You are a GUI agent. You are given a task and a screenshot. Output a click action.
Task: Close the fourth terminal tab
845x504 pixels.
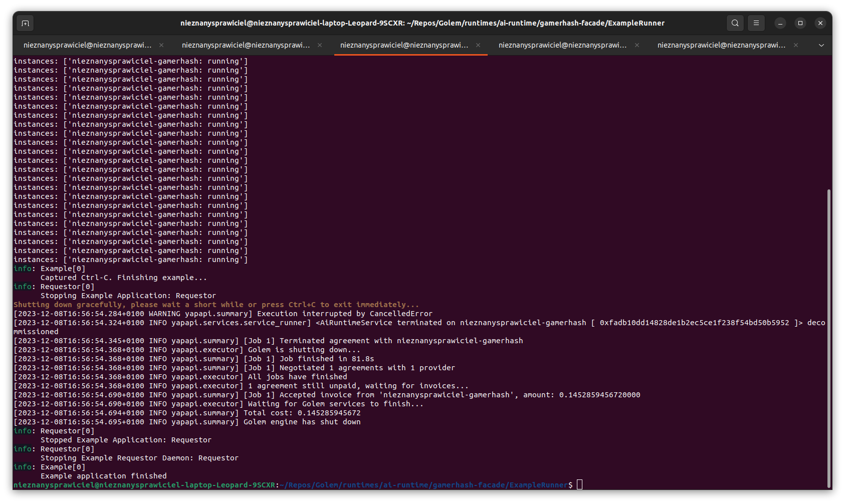pos(637,45)
